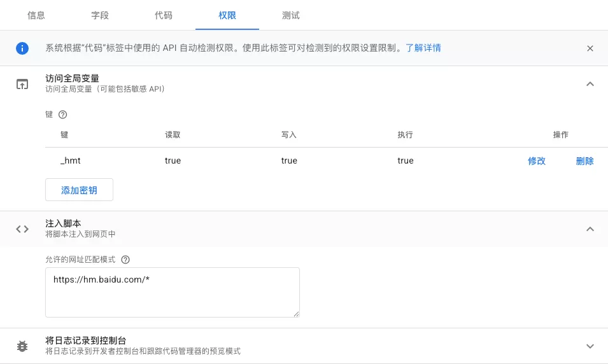608x364 pixels.
Task: Go to the 代码 tab
Action: [x=164, y=15]
